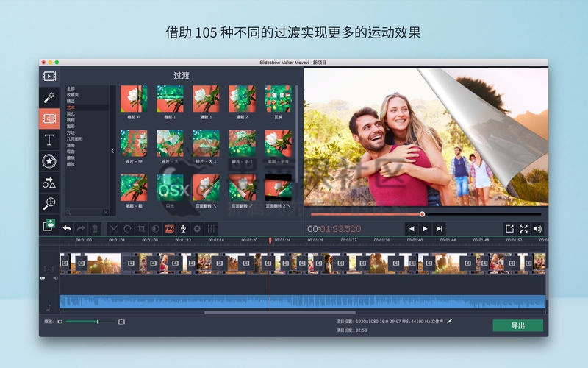Image resolution: width=588 pixels, height=368 pixels.
Task: Select the 几何图形 transitions category
Action: click(x=75, y=139)
